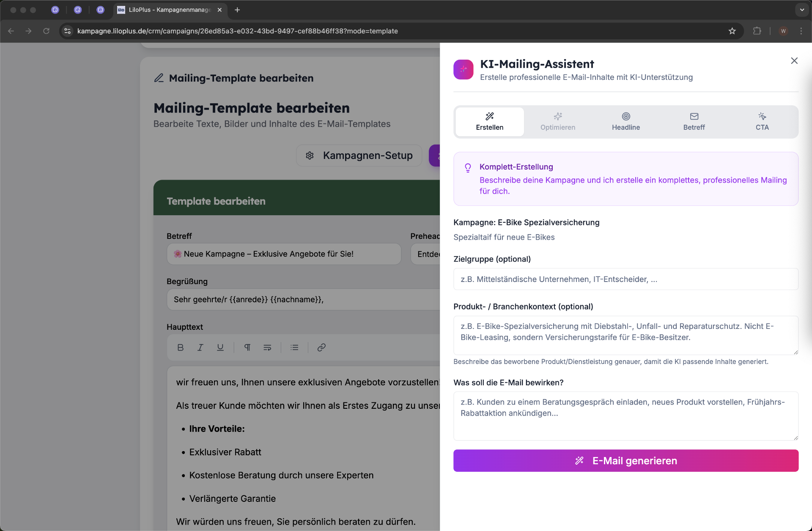Toggle paragraph marks in the text editor
The height and width of the screenshot is (531, 812).
point(247,347)
